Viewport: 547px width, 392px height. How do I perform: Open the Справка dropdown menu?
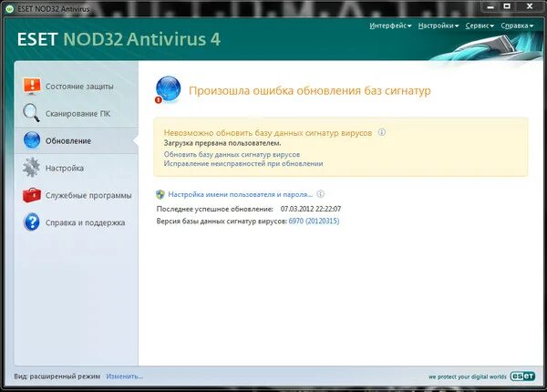pyautogui.click(x=517, y=26)
